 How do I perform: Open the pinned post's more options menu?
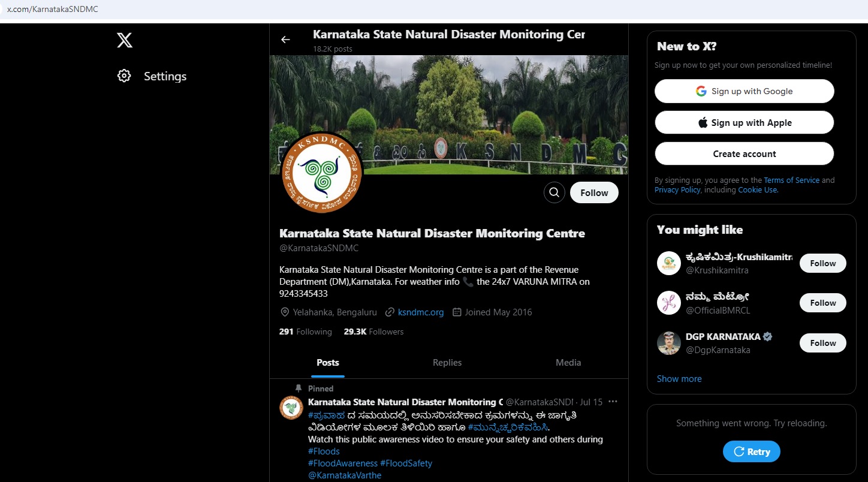(613, 402)
